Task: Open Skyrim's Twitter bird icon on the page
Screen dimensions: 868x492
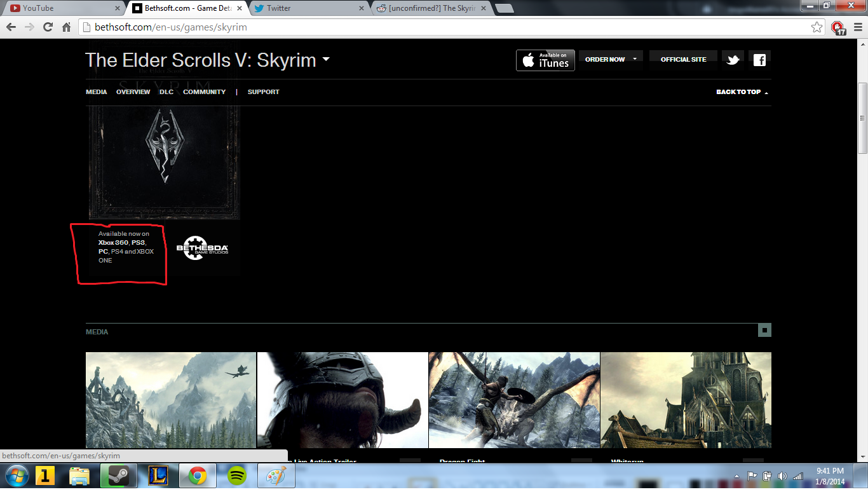Action: point(733,60)
